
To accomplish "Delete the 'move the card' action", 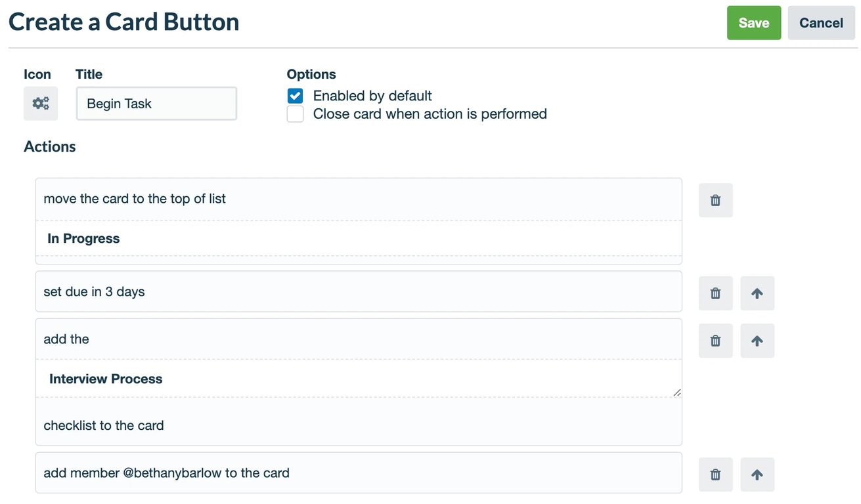I will (x=715, y=200).
